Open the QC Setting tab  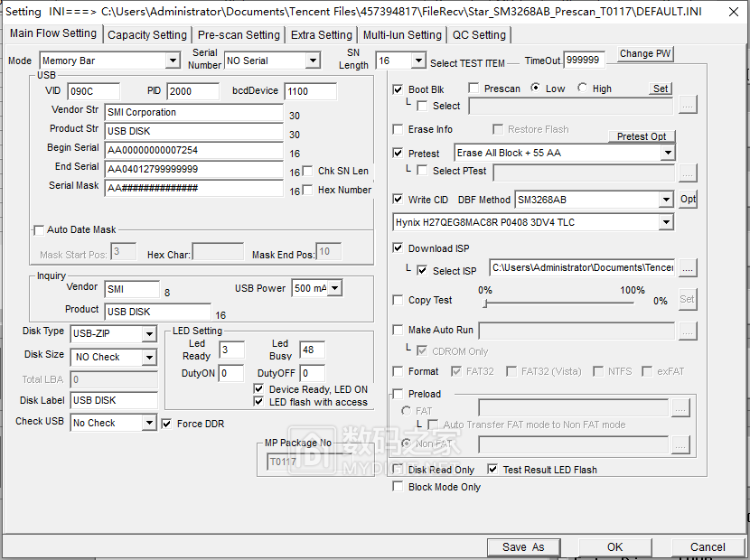pyautogui.click(x=479, y=34)
